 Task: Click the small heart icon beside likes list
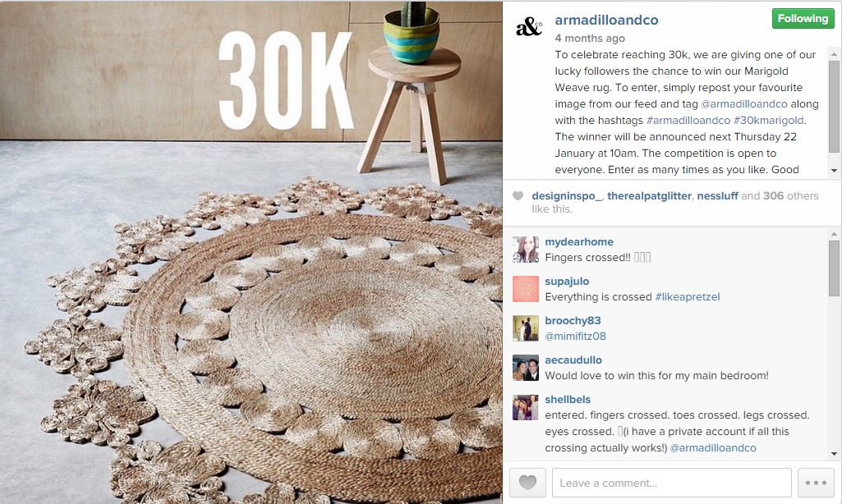[518, 196]
